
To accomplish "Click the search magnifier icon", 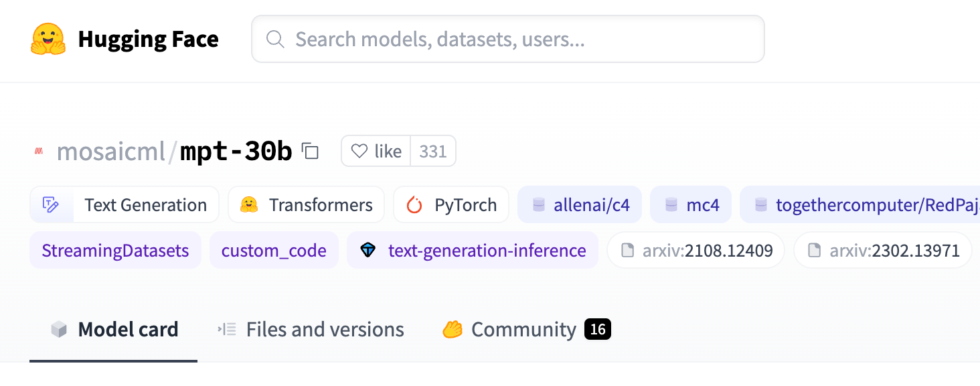I will pyautogui.click(x=275, y=39).
